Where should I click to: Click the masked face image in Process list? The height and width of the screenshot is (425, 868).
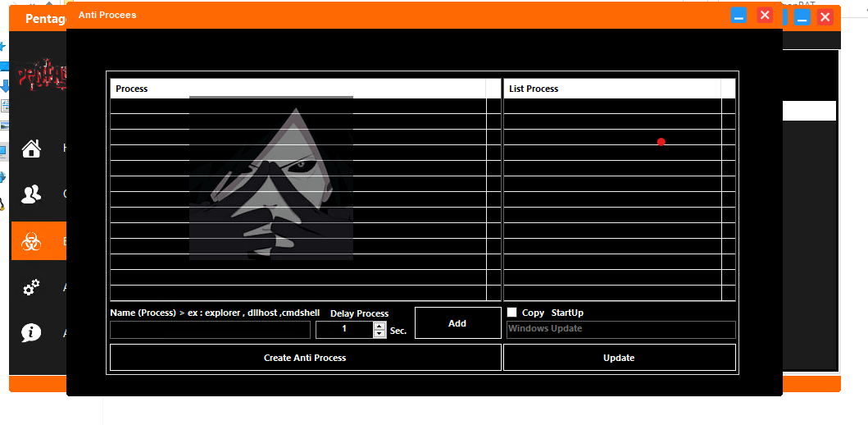click(x=271, y=178)
